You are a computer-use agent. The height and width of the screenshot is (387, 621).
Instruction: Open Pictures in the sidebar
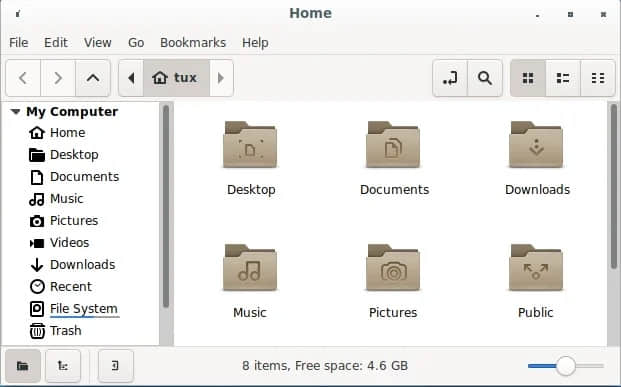click(x=63, y=221)
